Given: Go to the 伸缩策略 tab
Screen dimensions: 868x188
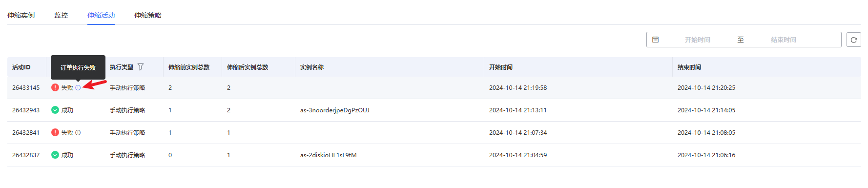Looking at the screenshot, I should (x=148, y=15).
